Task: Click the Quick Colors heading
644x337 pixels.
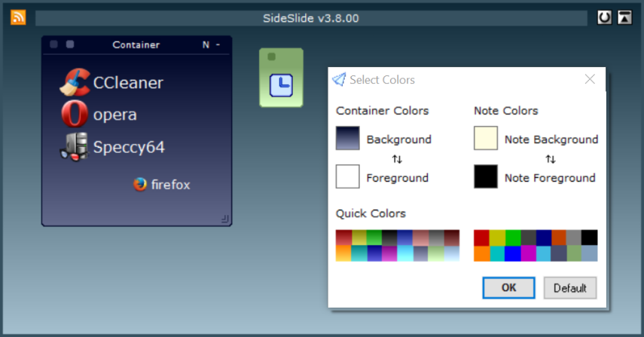Action: coord(371,213)
